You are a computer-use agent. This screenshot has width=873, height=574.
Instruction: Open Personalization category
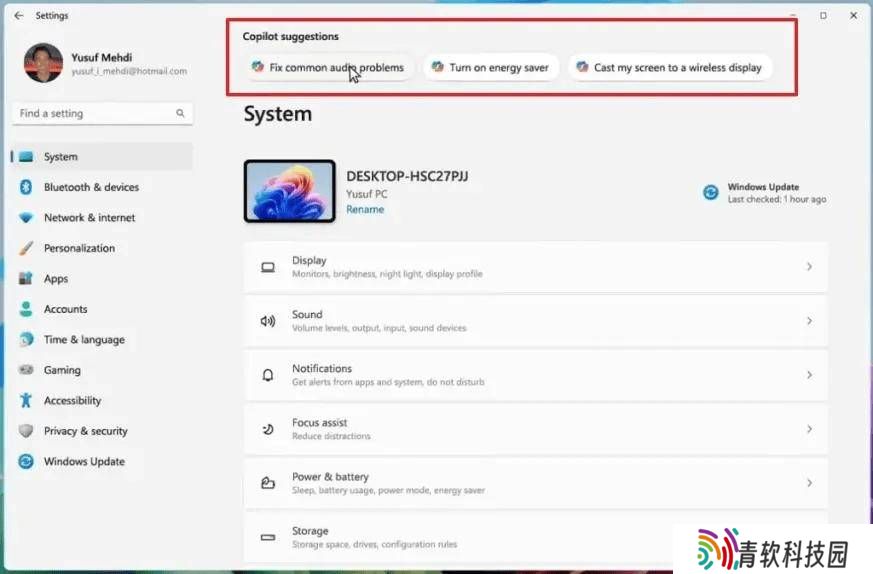coord(102,248)
